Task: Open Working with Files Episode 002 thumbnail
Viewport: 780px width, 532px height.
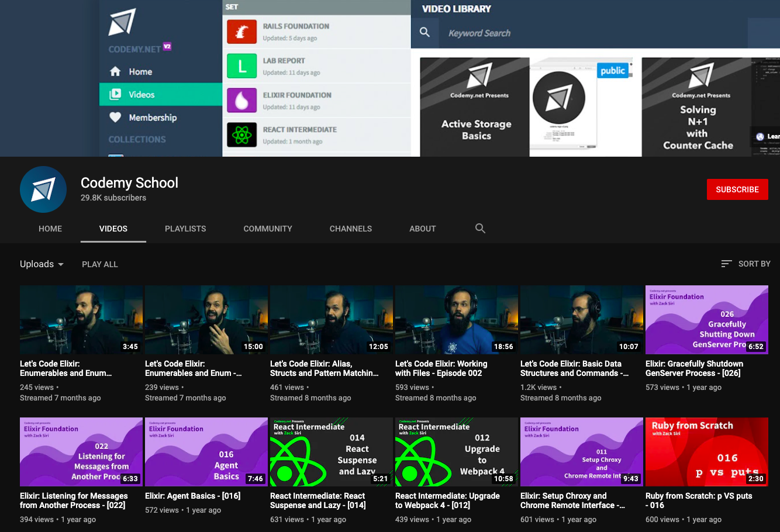Action: (457, 320)
